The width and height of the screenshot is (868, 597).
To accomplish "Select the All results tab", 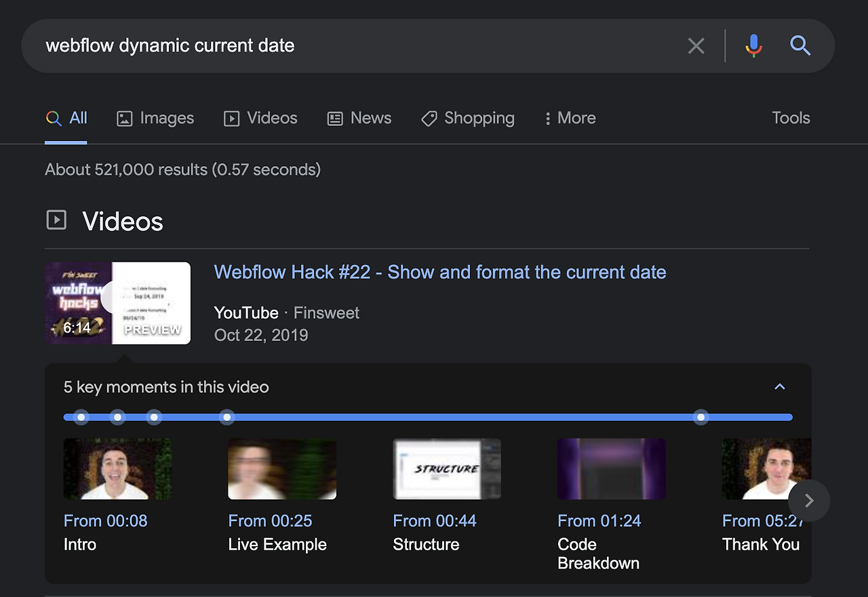I will coord(66,118).
